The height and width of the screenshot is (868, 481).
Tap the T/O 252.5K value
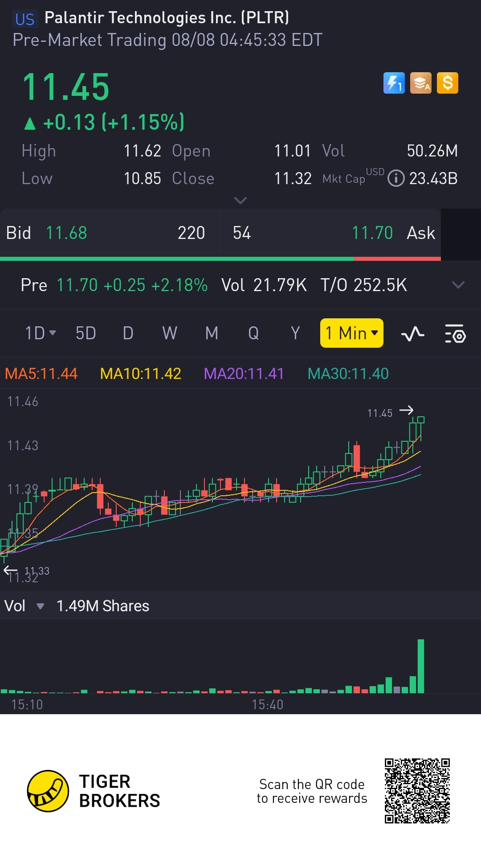click(364, 285)
